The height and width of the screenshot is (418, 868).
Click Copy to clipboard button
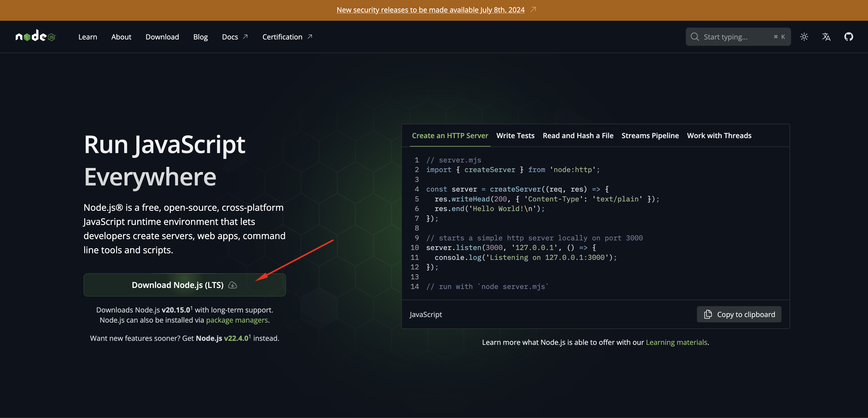pyautogui.click(x=739, y=314)
